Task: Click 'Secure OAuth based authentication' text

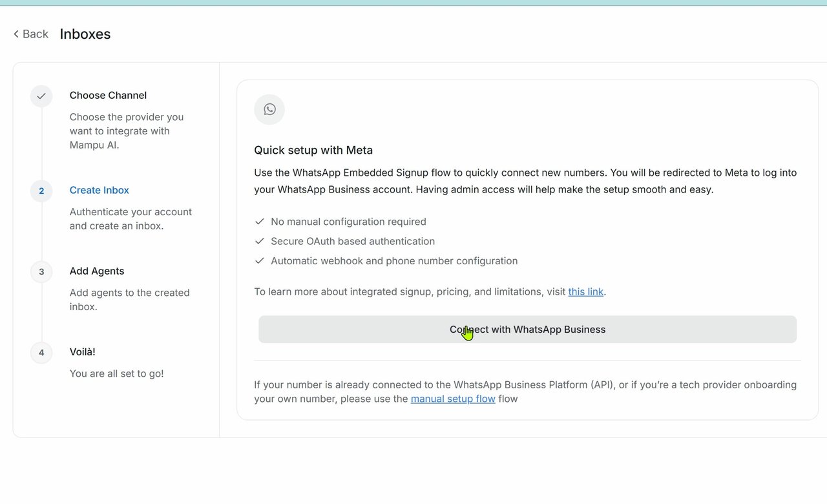Action: 353,241
